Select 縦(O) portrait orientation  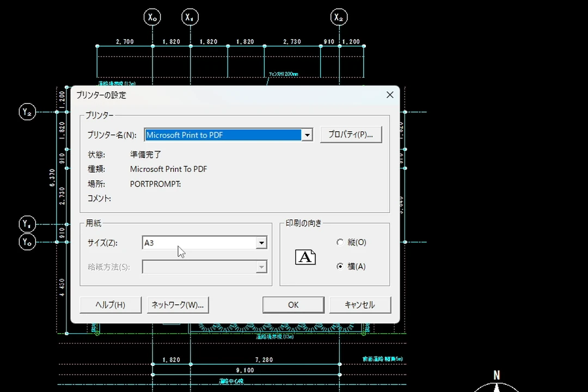(x=351, y=242)
